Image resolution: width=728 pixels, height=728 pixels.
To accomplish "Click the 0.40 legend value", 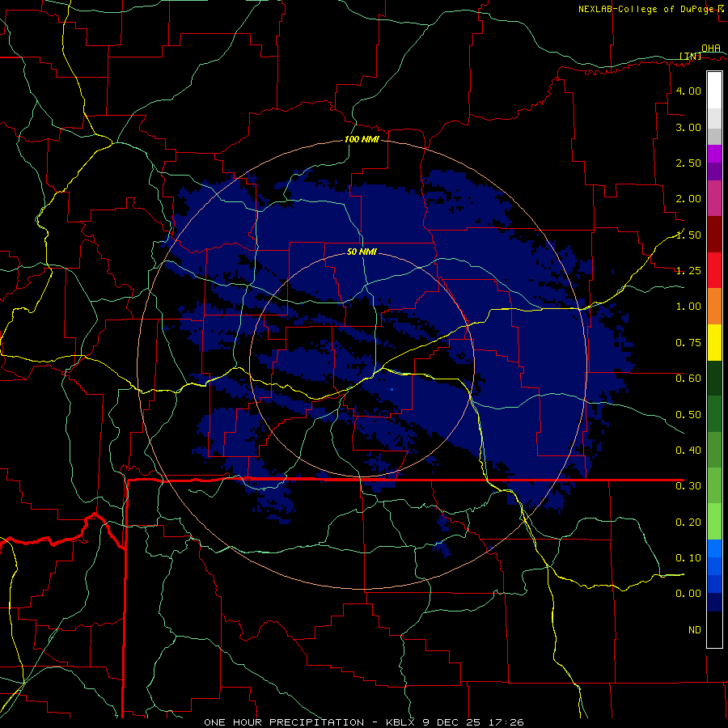I will click(x=688, y=451).
